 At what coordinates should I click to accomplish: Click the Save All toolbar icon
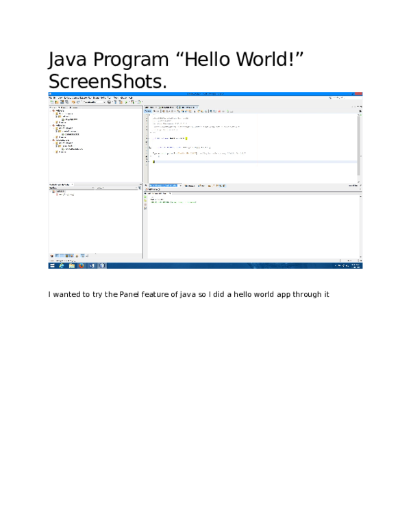coord(66,102)
